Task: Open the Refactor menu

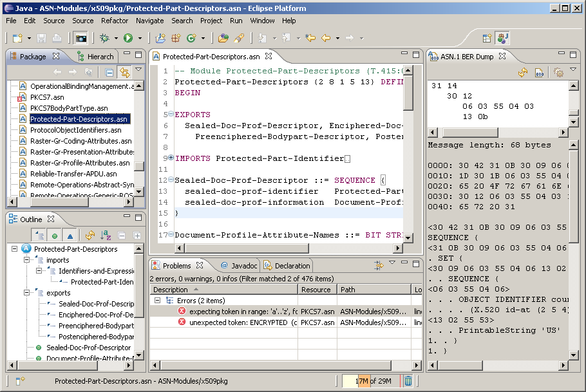Action: pyautogui.click(x=115, y=21)
